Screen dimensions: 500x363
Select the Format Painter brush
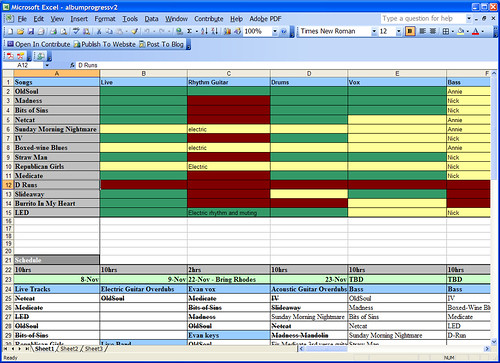tap(135, 31)
